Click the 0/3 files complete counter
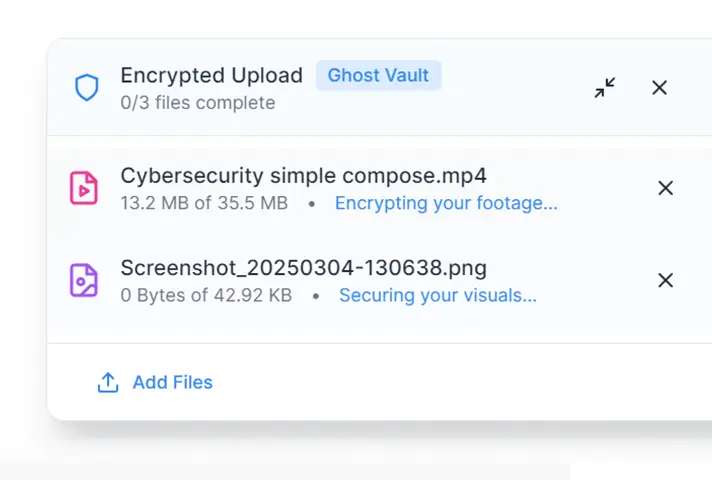 click(x=198, y=103)
